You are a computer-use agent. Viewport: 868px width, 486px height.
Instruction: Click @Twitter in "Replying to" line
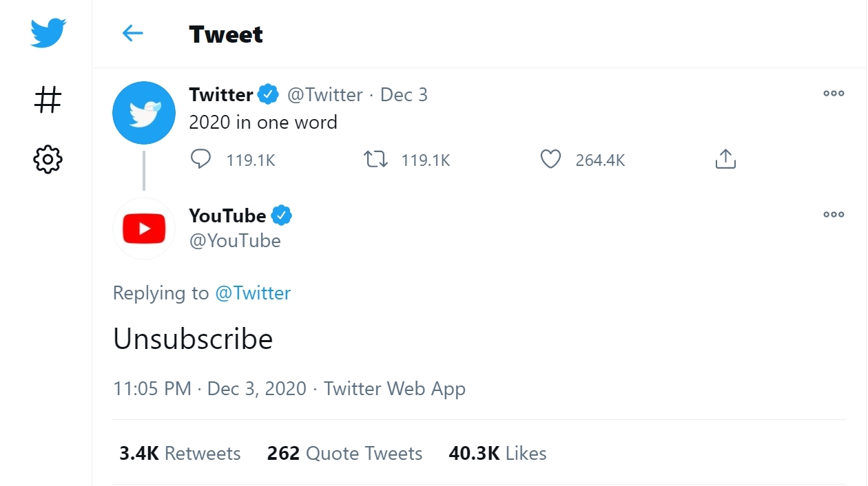click(x=253, y=293)
